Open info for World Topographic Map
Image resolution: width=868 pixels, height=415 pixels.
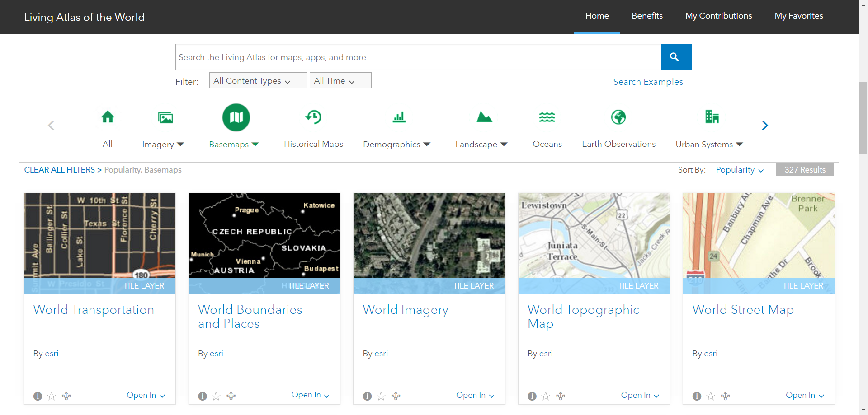point(532,396)
